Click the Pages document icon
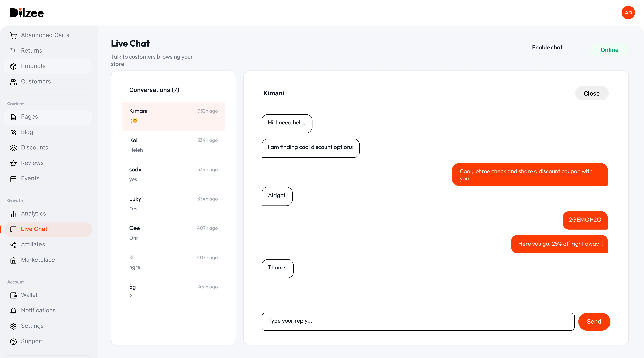Image resolution: width=644 pixels, height=358 pixels. click(x=14, y=117)
